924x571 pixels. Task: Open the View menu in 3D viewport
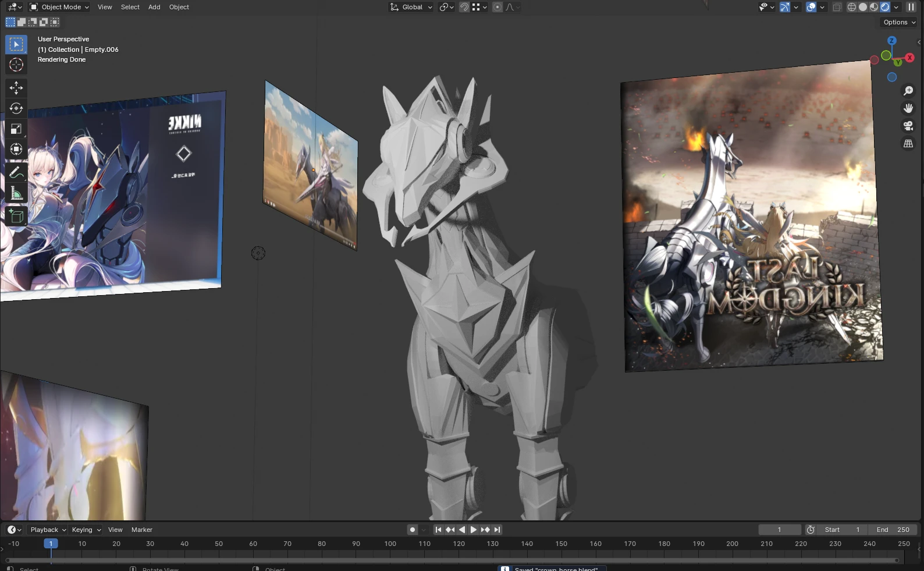[x=105, y=7]
